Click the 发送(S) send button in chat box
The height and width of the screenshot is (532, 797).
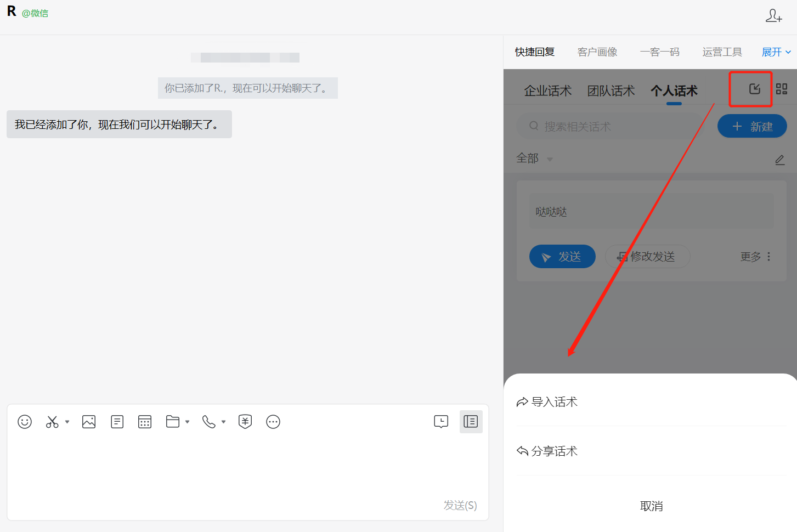(460, 505)
